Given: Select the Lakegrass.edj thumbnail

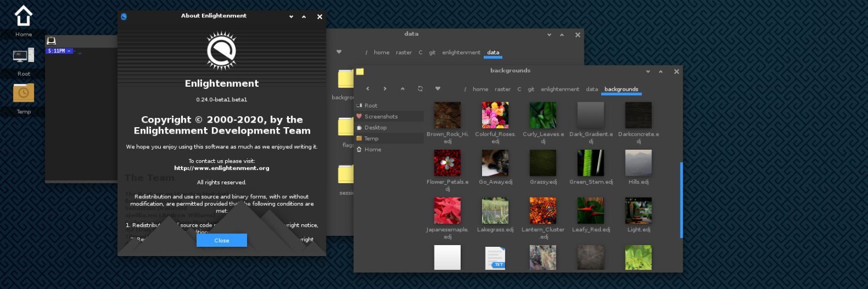Looking at the screenshot, I should coord(495,210).
